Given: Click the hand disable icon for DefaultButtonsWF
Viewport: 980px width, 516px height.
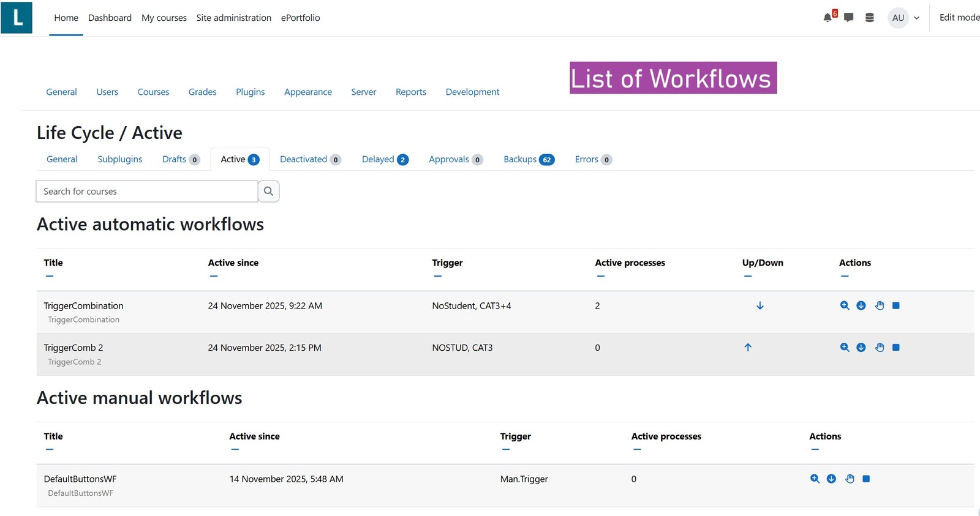Looking at the screenshot, I should (850, 479).
